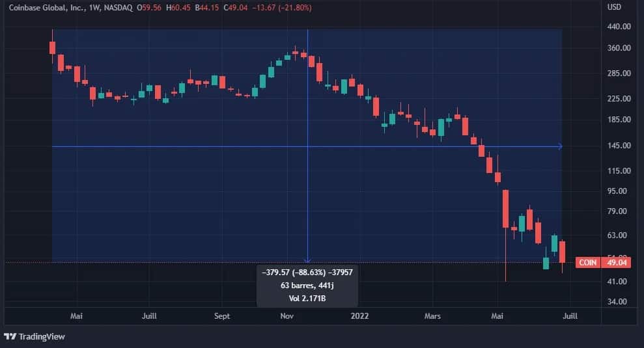Click the Vol 2.171B text in tooltip
Screen dimensions: 644x348
point(307,299)
